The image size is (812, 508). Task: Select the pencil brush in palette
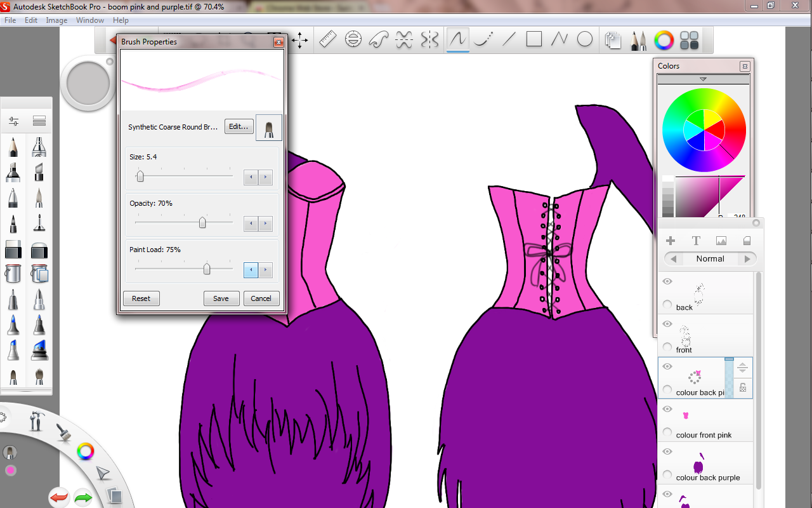(x=13, y=147)
